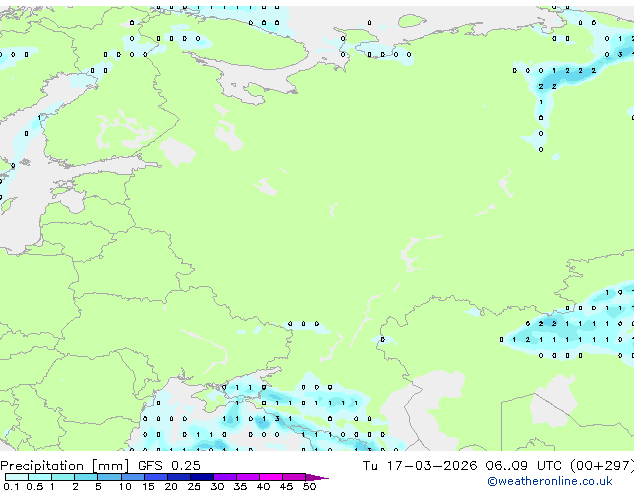Click the legend value '10'
The width and height of the screenshot is (634, 490).
pyautogui.click(x=125, y=486)
